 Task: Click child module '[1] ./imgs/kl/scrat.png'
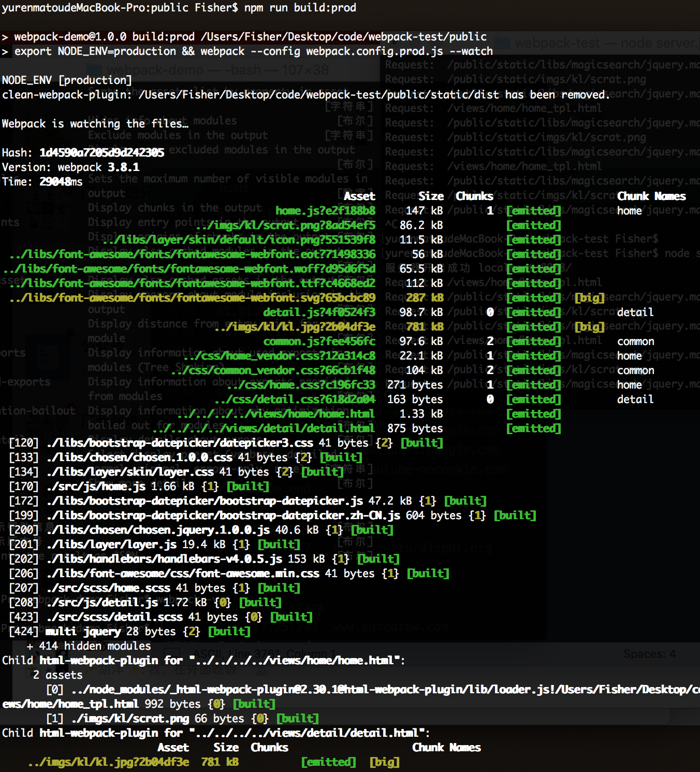182,719
